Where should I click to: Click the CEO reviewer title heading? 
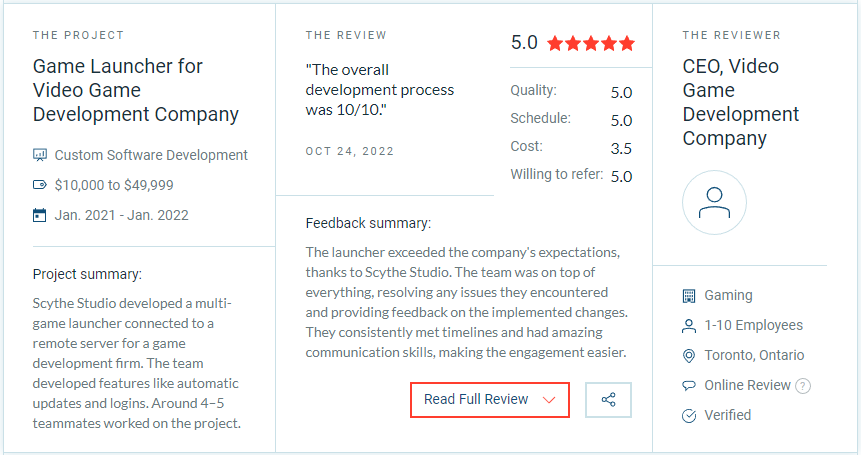[x=741, y=102]
